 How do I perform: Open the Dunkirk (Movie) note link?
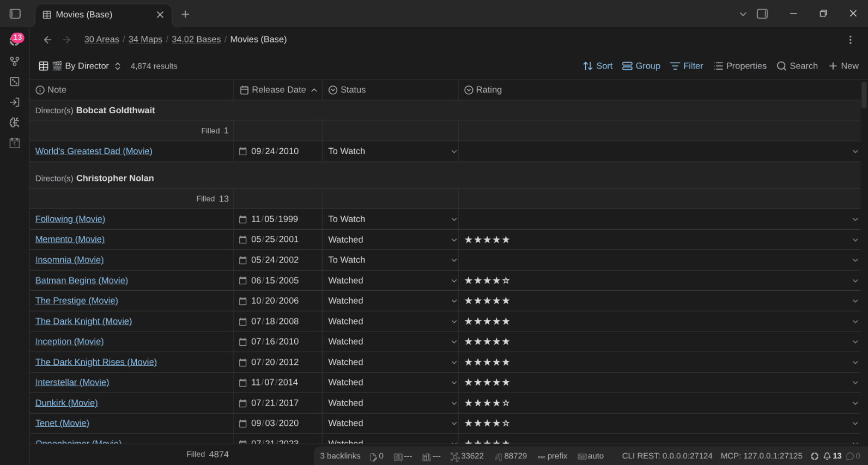(66, 403)
